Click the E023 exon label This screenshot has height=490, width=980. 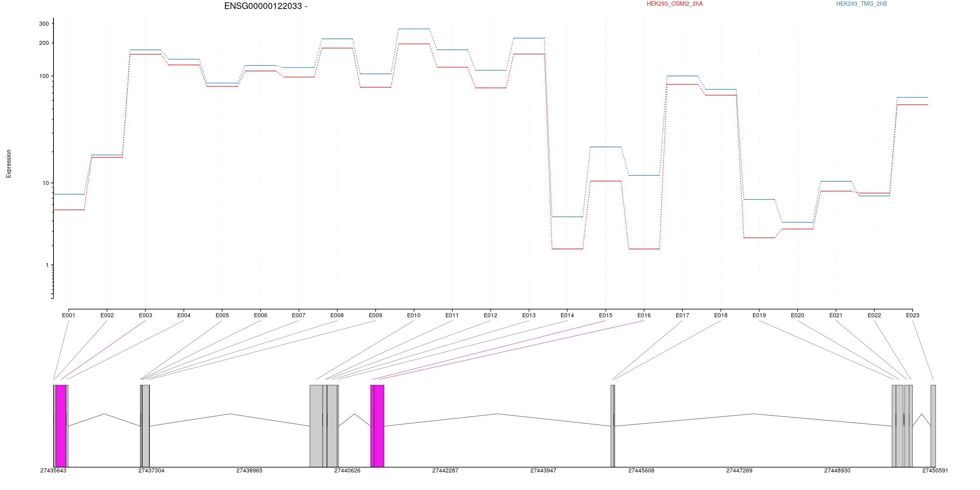tap(913, 315)
